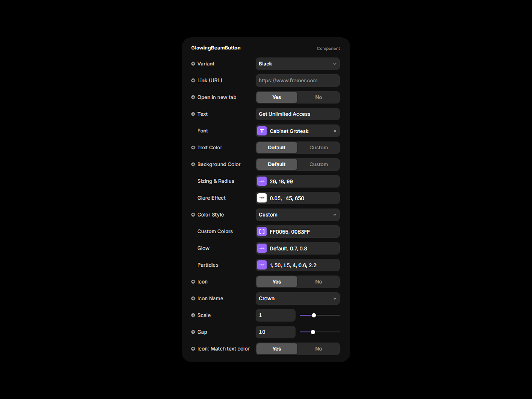Screen dimensions: 532x399
Task: Open the white Glare Effect dots icon
Action: tap(262, 198)
